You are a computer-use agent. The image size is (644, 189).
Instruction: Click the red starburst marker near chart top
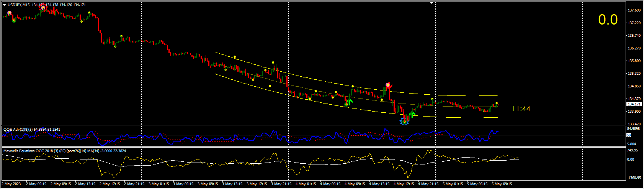[43, 8]
